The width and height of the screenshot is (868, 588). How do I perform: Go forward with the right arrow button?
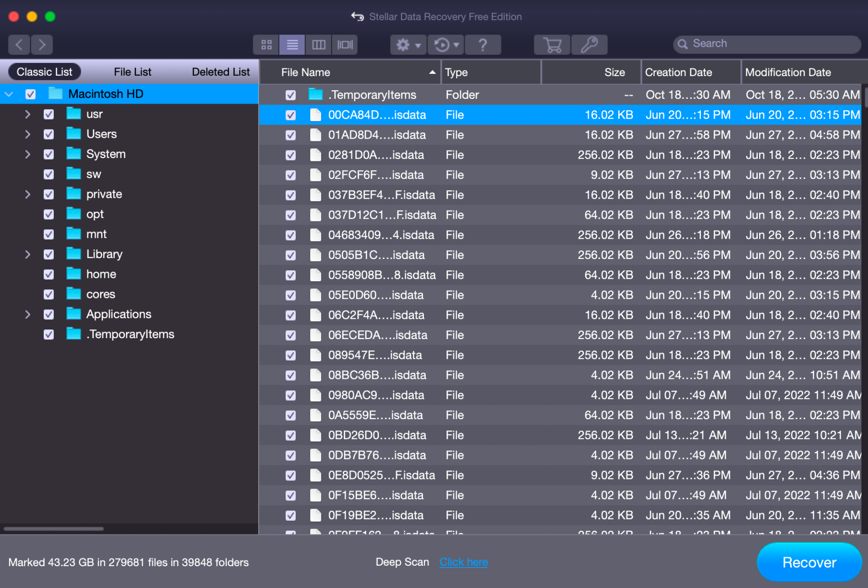point(42,44)
